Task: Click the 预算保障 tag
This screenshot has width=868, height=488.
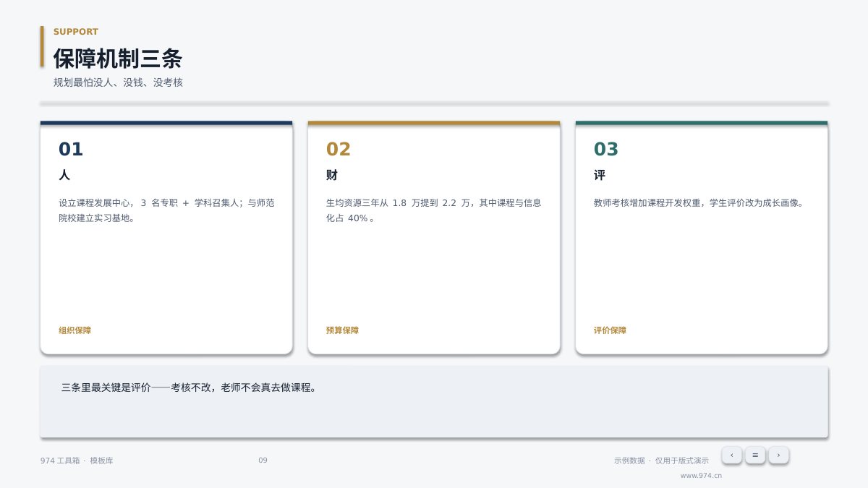Action: 343,330
